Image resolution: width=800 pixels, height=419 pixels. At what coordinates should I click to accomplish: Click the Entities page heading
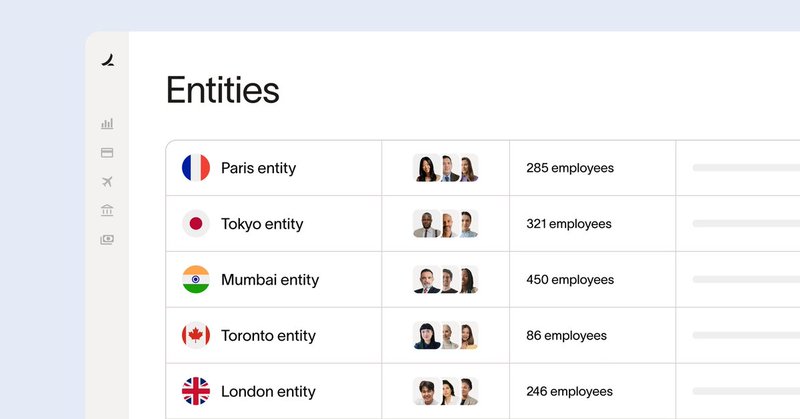[x=222, y=90]
